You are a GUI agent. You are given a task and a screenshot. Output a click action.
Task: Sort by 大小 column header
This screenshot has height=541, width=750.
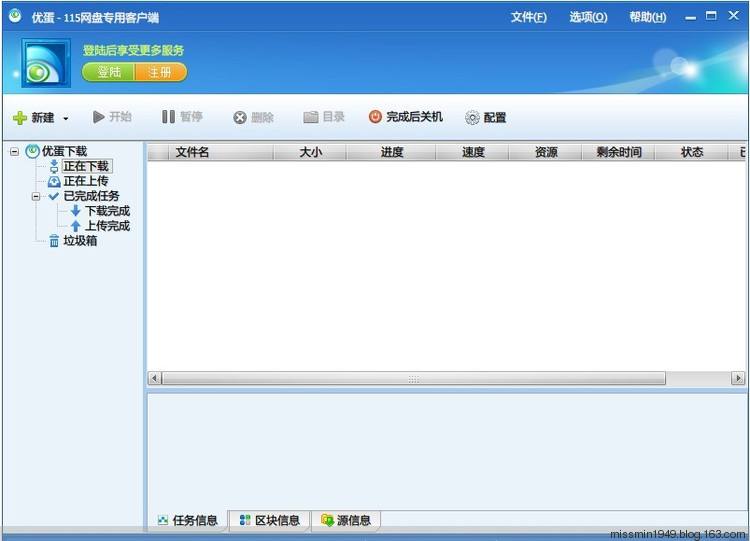tap(310, 152)
